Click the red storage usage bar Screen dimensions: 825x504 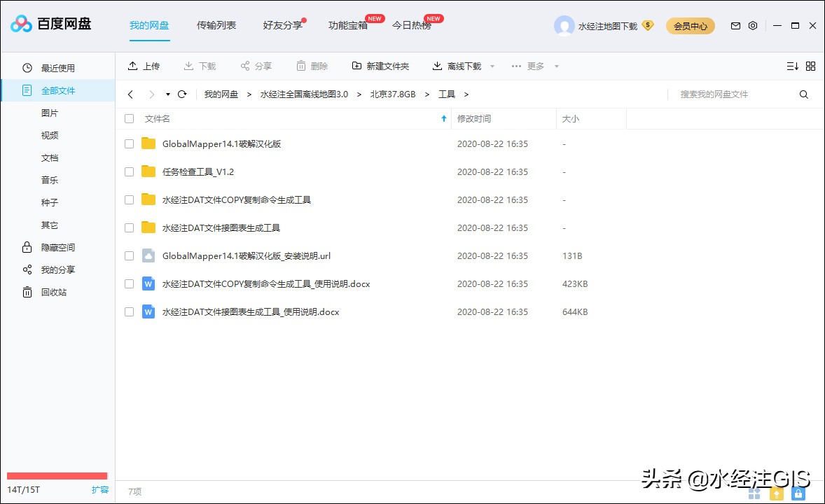point(57,476)
